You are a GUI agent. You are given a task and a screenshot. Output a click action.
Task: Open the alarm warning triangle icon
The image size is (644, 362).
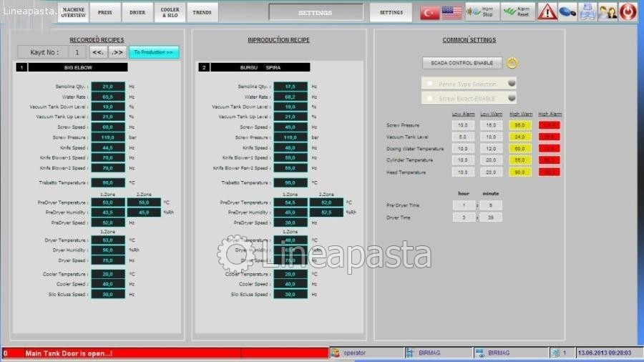click(547, 12)
